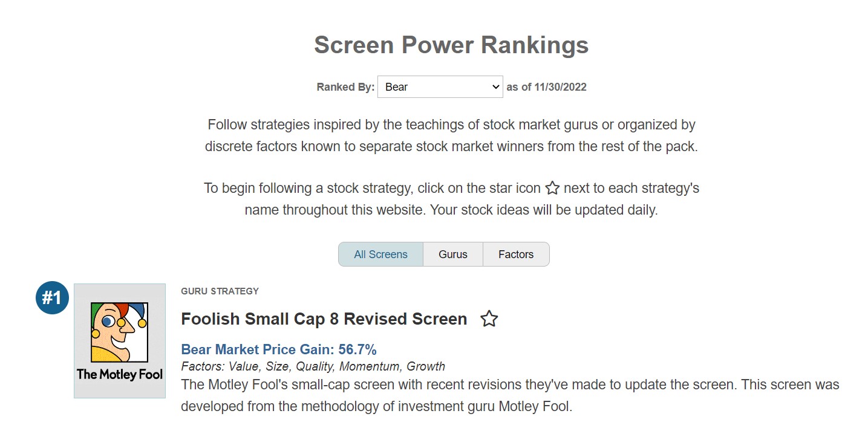Viewport: 868px width, 428px height.
Task: Switch to the Gurus tab
Action: point(453,254)
